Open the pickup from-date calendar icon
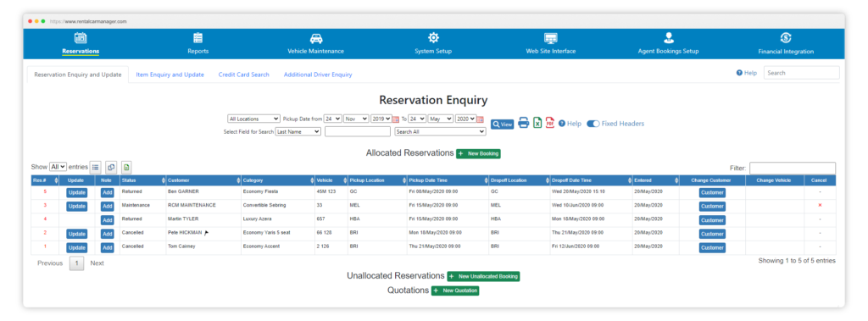868x321 pixels. 396,119
